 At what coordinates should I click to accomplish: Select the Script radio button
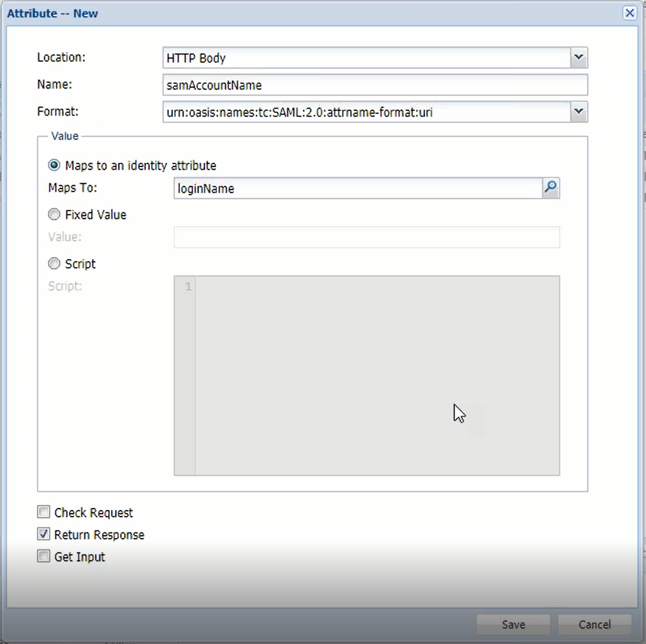coord(54,264)
